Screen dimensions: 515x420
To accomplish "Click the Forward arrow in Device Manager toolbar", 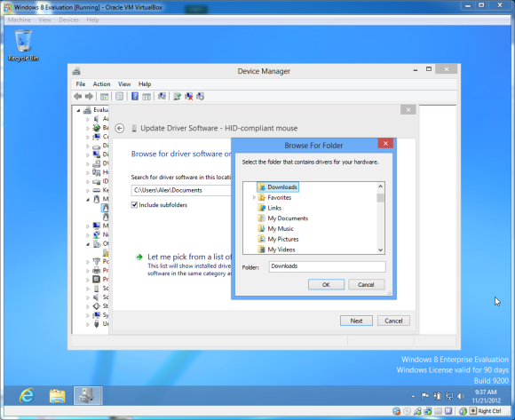I will coord(89,96).
